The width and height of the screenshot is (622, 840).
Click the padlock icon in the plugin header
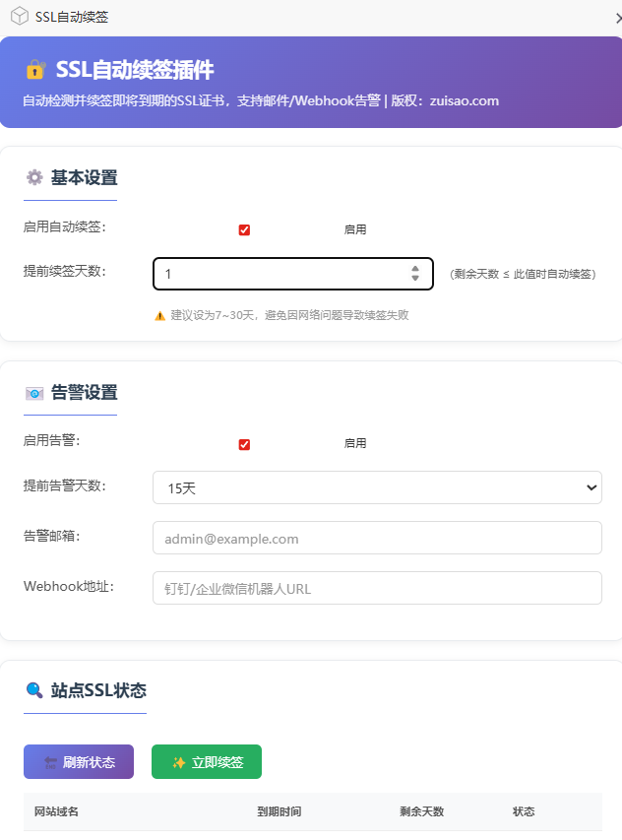(35, 70)
